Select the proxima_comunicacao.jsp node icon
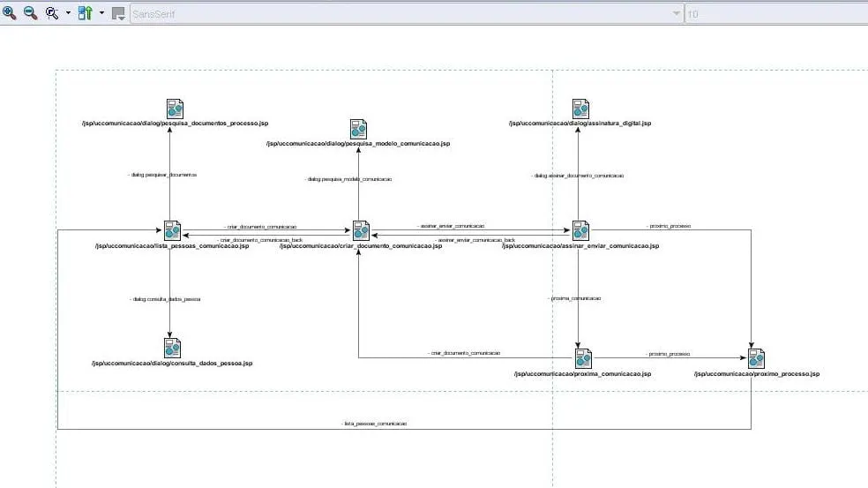 (583, 358)
